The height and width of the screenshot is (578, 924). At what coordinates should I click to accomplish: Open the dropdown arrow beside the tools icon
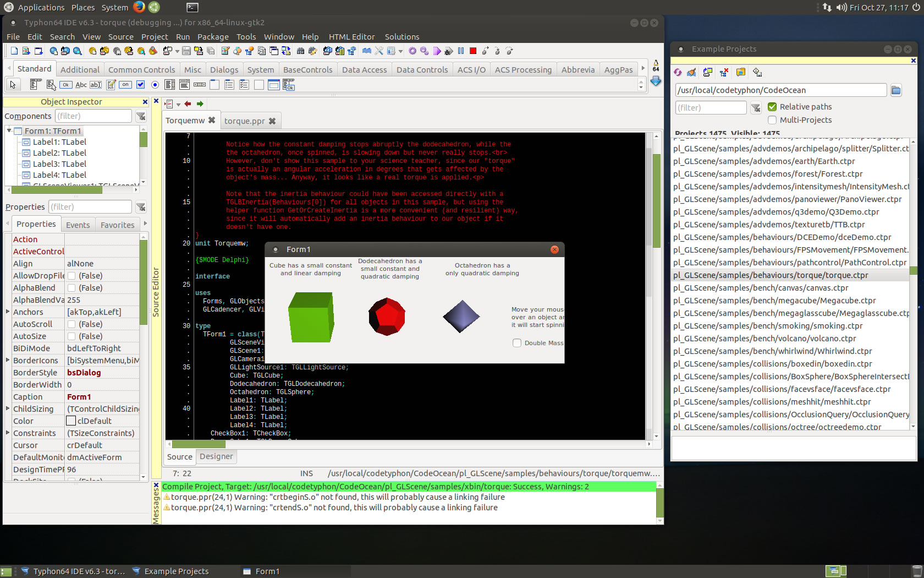pos(400,51)
